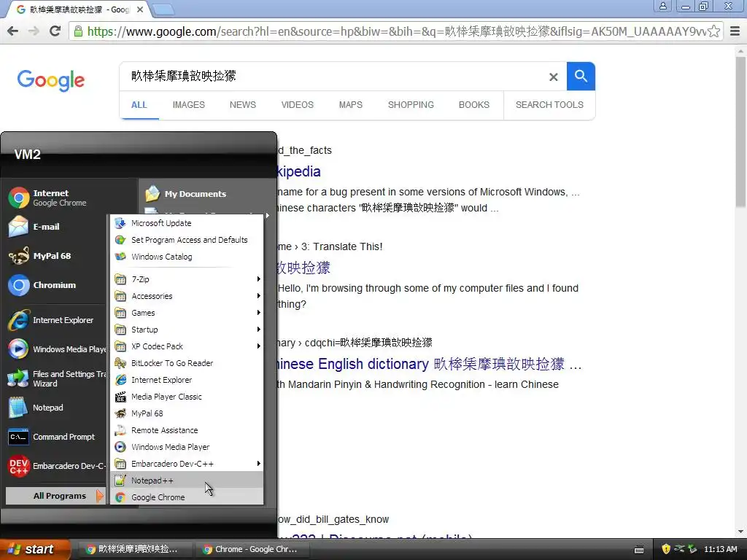The image size is (747, 560).
Task: Click the blue Google search magnifier button
Action: point(581,76)
